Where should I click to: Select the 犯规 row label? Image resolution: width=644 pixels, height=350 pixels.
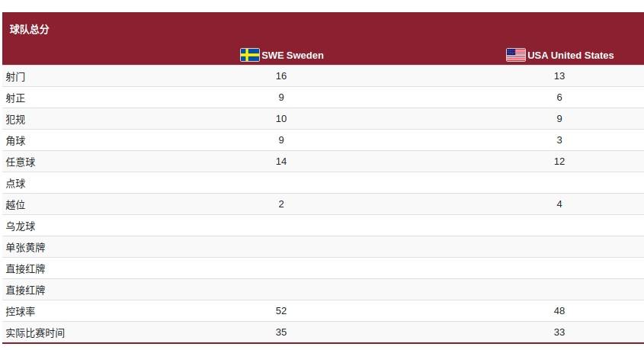pyautogui.click(x=15, y=119)
